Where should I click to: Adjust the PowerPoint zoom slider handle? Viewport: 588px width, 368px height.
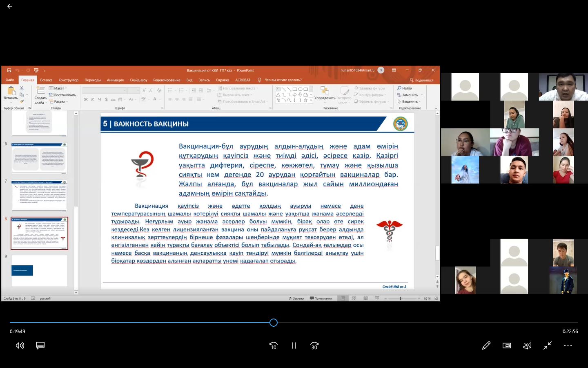401,298
